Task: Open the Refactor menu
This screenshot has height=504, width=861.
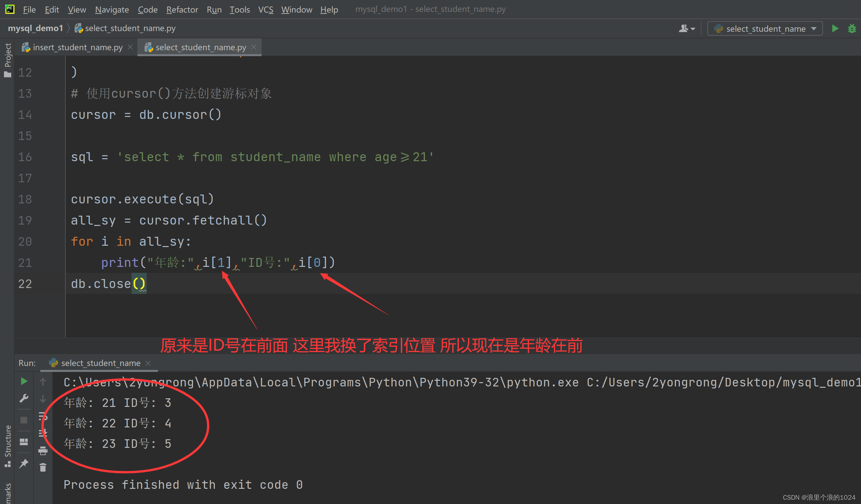Action: (182, 10)
